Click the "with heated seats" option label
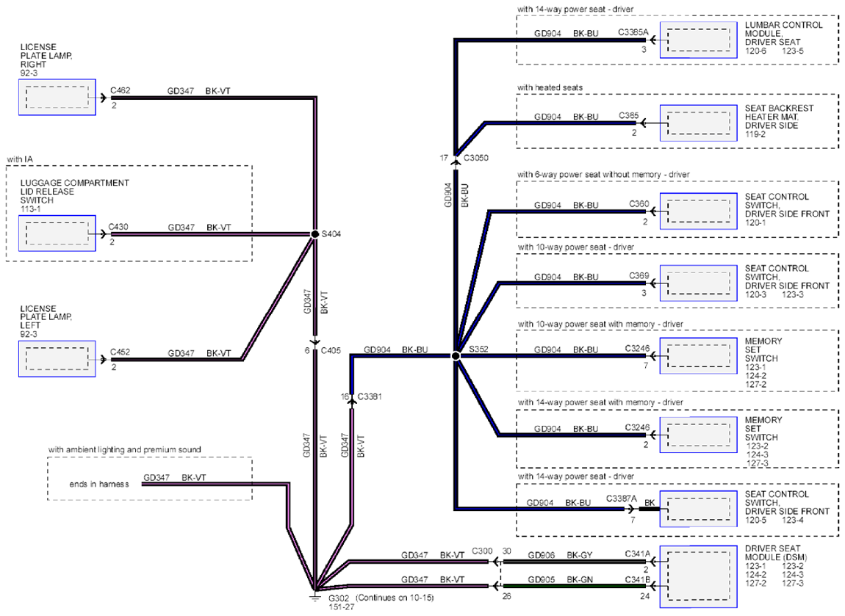 (550, 87)
